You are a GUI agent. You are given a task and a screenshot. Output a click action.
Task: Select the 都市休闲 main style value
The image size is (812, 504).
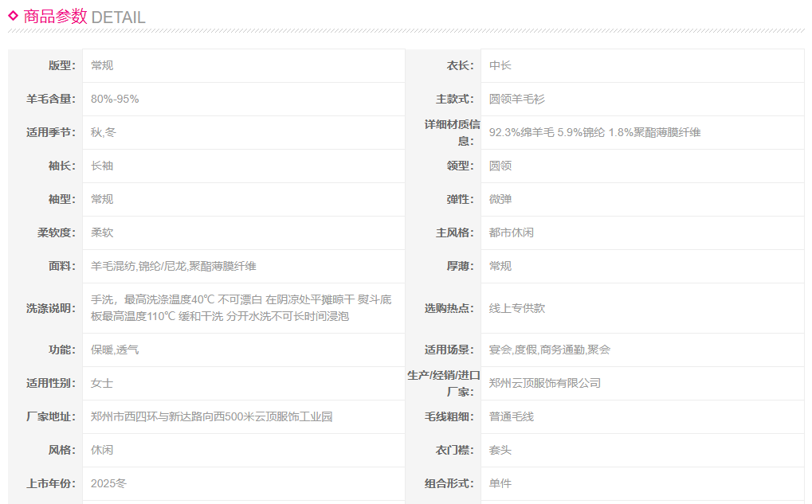pos(511,232)
